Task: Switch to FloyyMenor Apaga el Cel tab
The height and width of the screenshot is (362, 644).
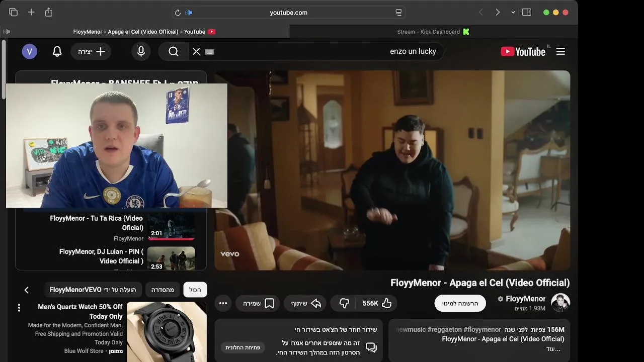Action: 144,32
